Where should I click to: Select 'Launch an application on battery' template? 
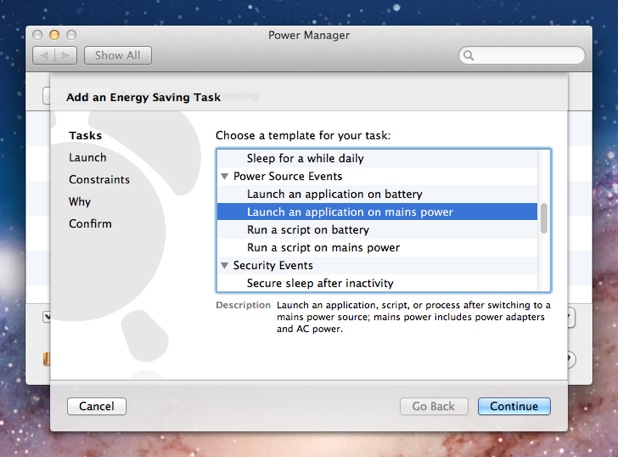[x=377, y=194]
